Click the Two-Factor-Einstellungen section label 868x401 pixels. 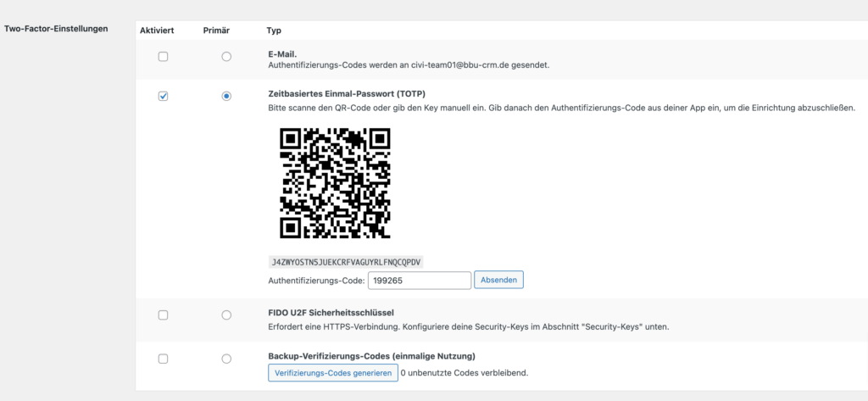tap(56, 28)
